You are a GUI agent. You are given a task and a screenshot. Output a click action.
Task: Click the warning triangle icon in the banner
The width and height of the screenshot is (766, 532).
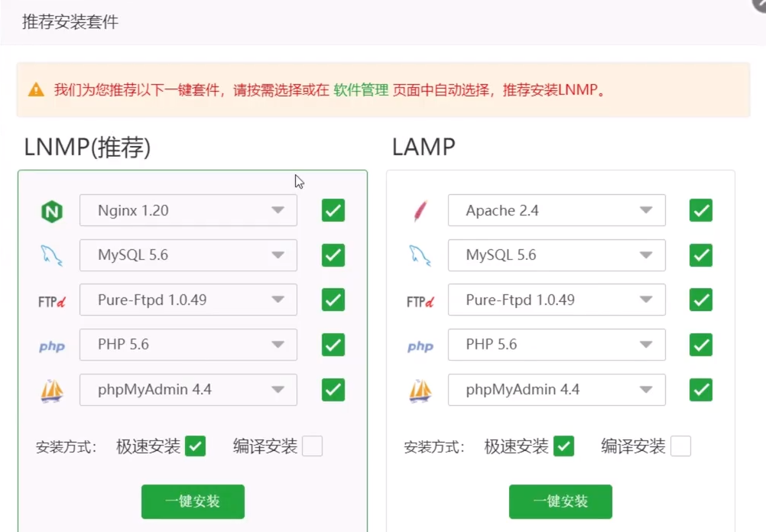35,89
